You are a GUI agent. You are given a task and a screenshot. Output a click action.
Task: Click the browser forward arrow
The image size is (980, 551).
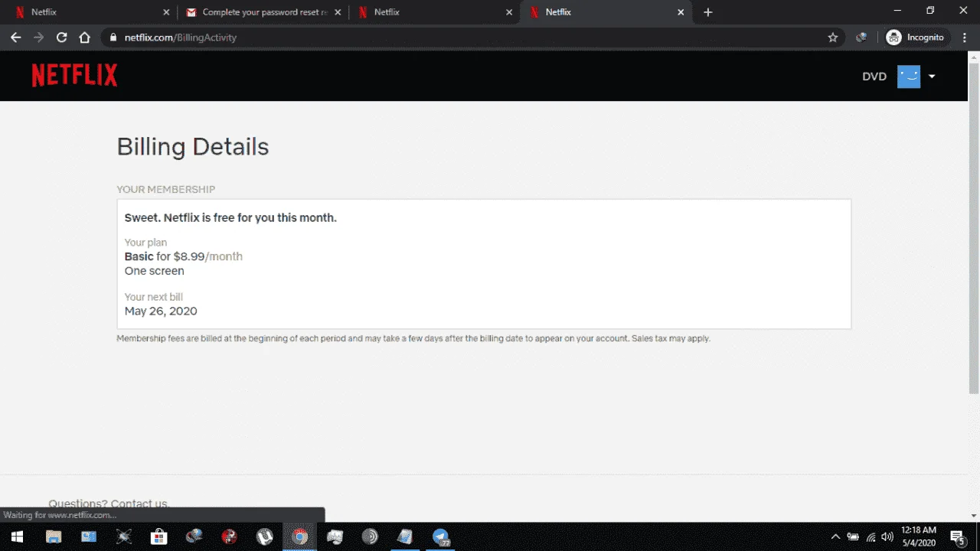coord(38,37)
